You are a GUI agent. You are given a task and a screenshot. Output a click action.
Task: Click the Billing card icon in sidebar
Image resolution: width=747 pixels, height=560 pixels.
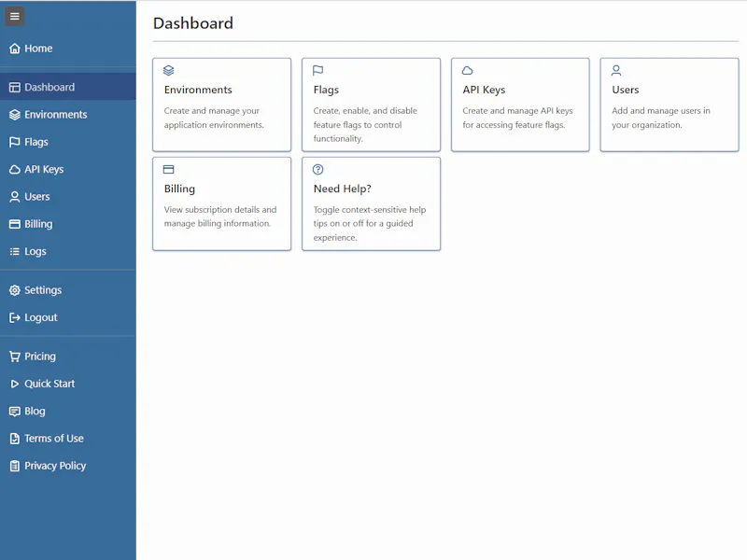pyautogui.click(x=15, y=224)
